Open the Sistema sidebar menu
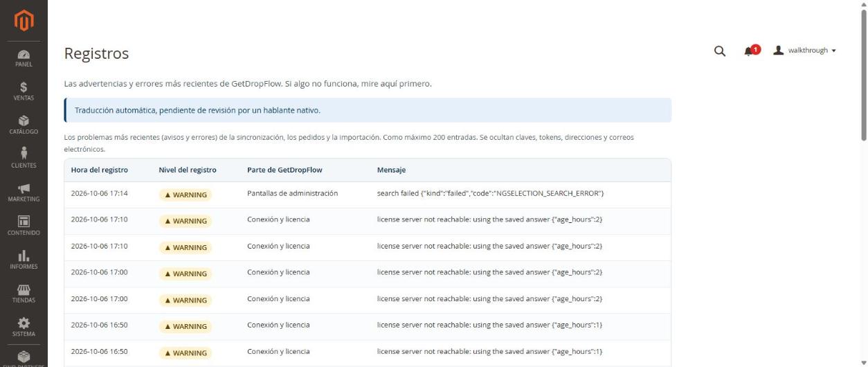The width and height of the screenshot is (868, 367). tap(24, 328)
